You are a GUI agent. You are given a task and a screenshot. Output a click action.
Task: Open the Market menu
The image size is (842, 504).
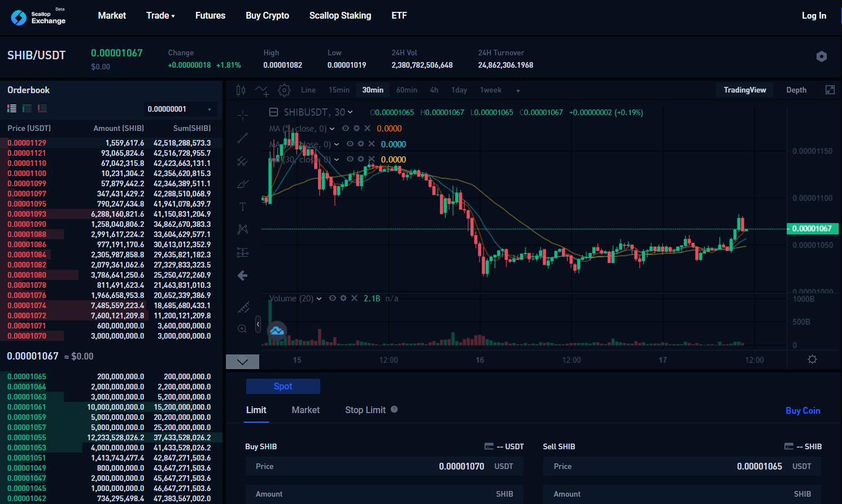click(112, 16)
